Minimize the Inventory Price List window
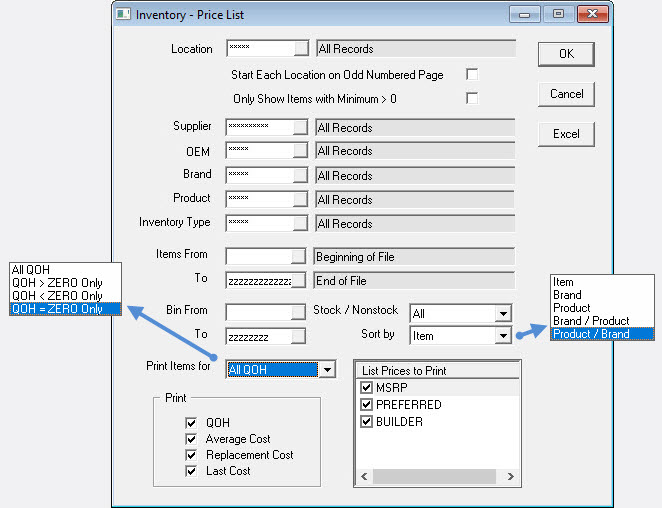The image size is (662, 508). pyautogui.click(x=524, y=14)
